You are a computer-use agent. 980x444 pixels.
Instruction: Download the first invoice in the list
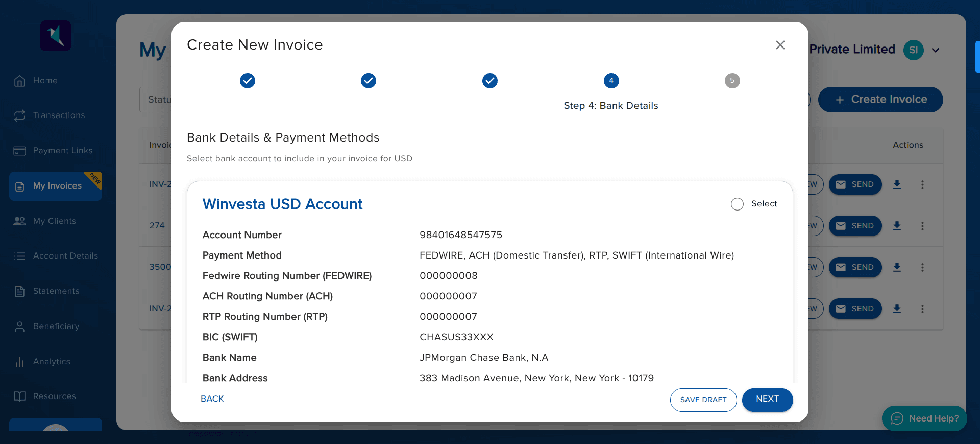(x=897, y=184)
